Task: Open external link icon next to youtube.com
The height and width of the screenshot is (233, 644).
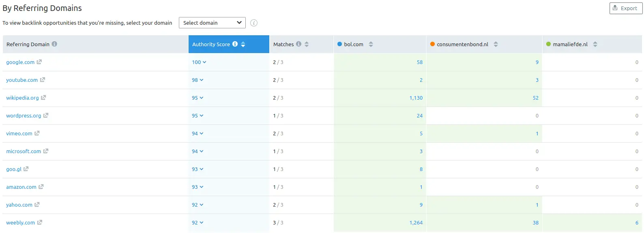Action: [x=42, y=80]
